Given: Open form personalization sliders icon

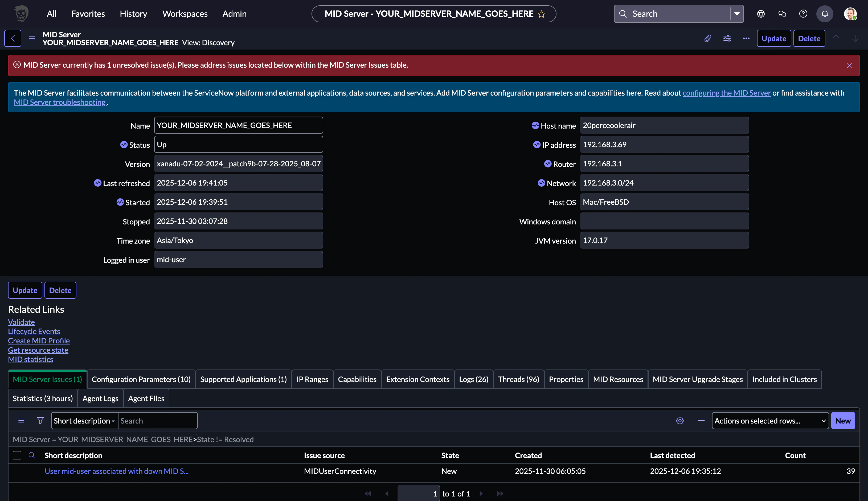Looking at the screenshot, I should point(727,38).
